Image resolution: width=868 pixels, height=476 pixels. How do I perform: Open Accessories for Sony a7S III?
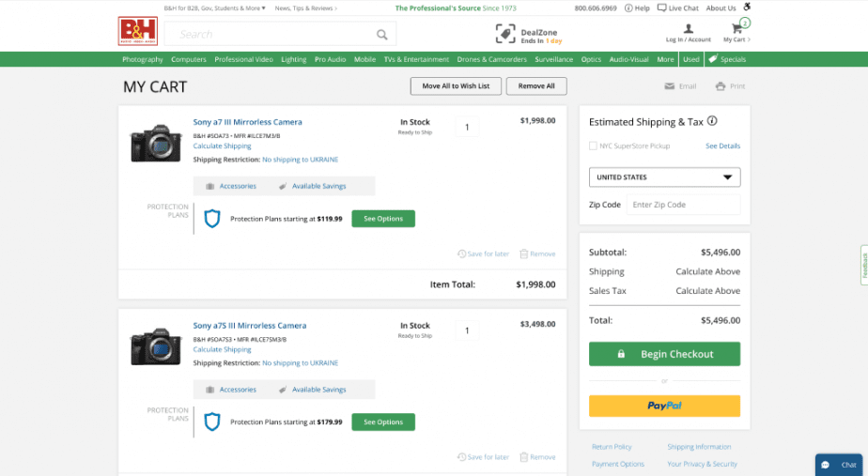pyautogui.click(x=231, y=390)
